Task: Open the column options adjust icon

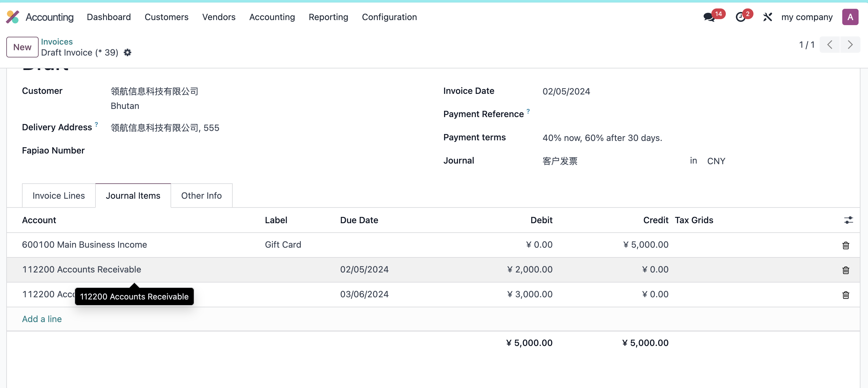Action: tap(848, 220)
